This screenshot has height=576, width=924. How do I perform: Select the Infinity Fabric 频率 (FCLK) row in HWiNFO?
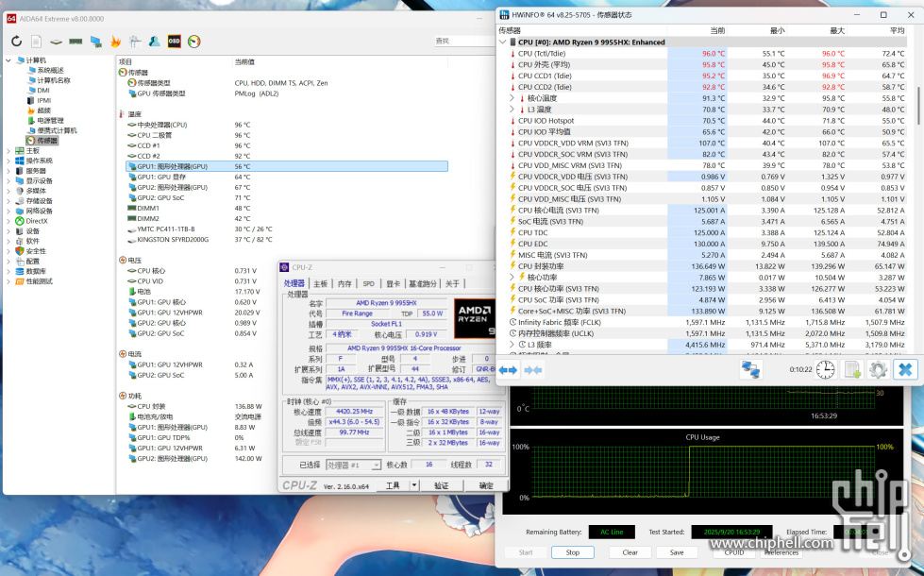click(701, 322)
